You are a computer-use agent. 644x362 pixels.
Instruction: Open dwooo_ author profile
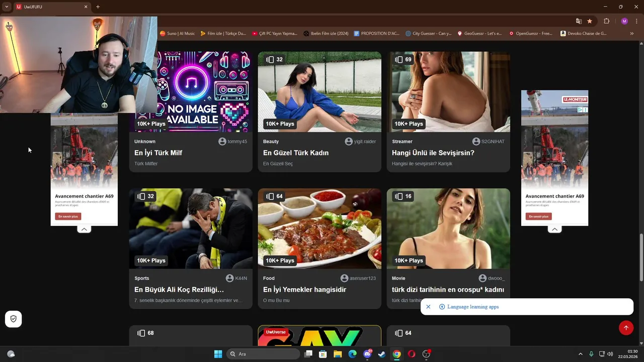492,278
